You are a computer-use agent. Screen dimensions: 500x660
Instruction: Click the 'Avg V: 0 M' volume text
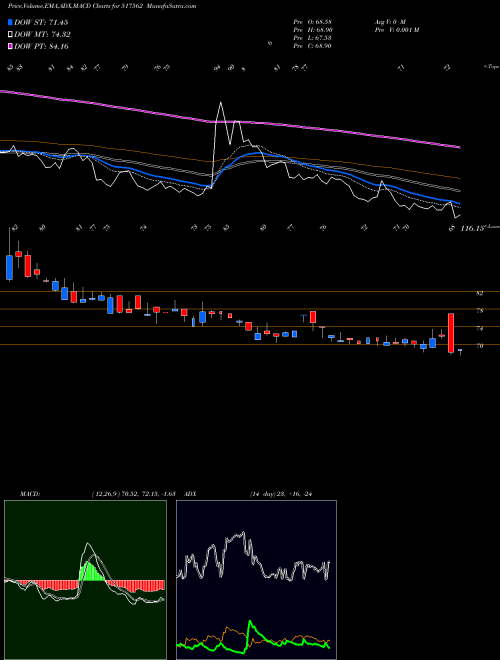pos(389,22)
